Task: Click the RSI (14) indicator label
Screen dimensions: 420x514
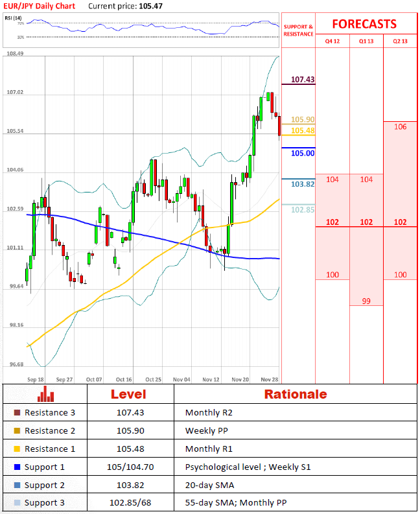Action: click(14, 18)
